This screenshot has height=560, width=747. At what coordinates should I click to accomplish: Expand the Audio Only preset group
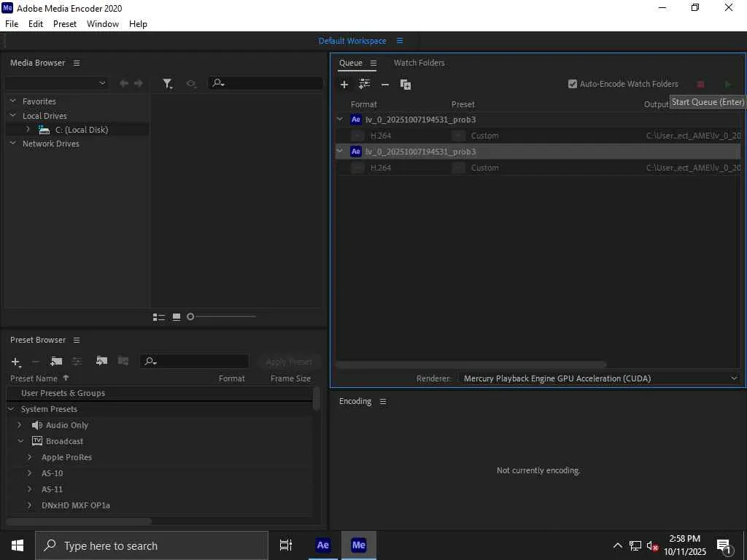(20, 425)
